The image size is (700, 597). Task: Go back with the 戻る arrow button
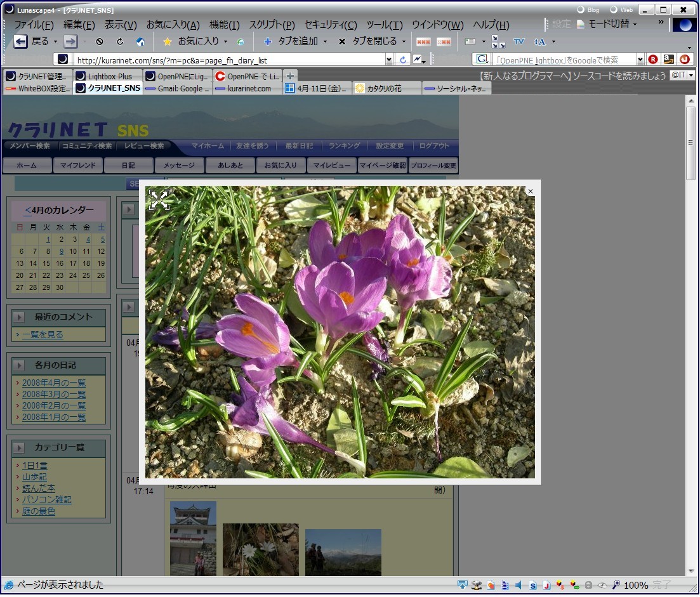point(20,41)
